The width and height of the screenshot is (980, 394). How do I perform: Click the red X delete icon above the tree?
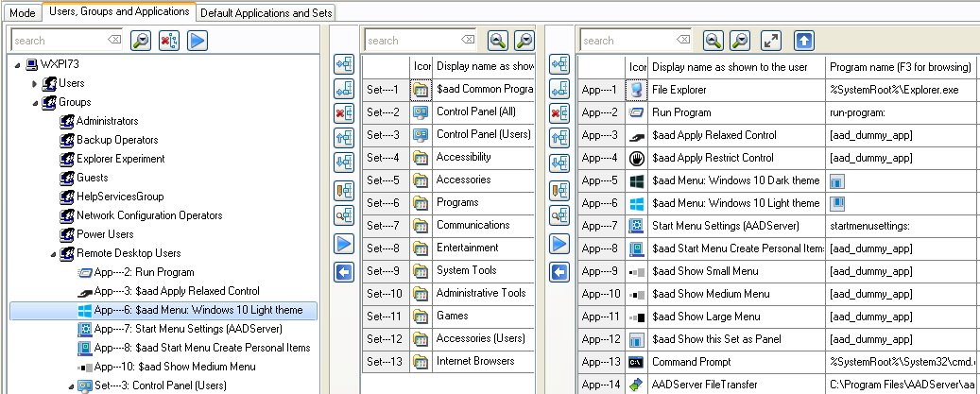coord(169,41)
